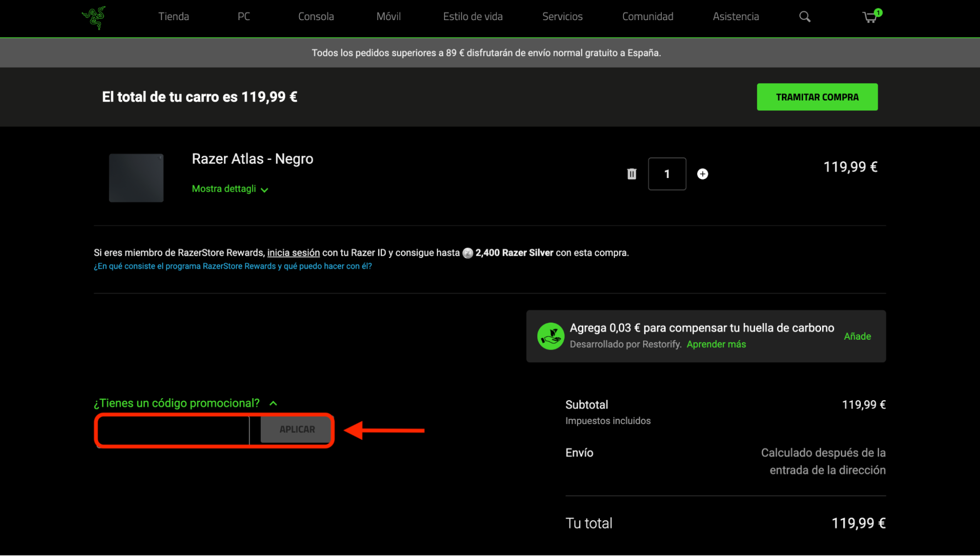Click the 2,400 Razer Silver text

coord(514,253)
